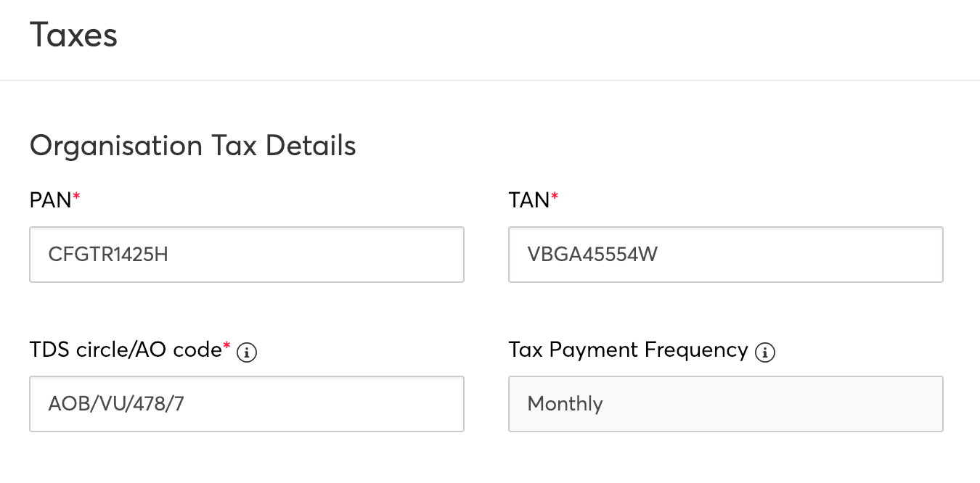Click the PAN field label
The image size is (980, 483).
click(x=50, y=201)
